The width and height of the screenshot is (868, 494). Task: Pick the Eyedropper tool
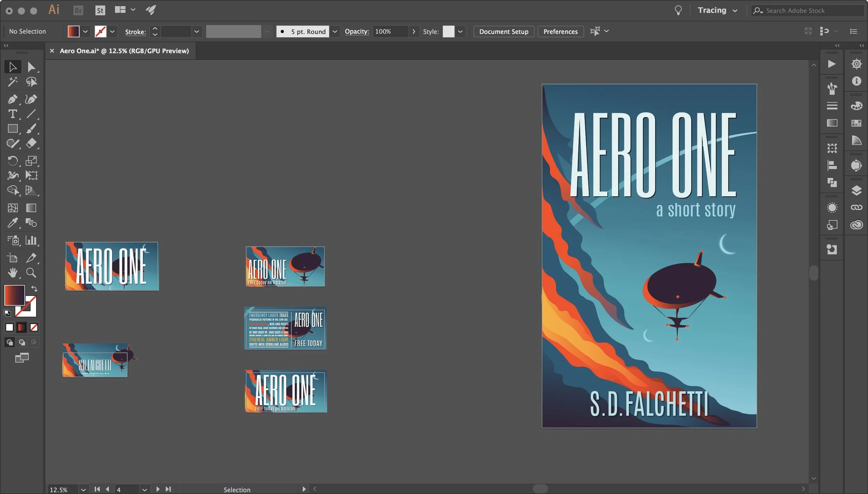13,222
